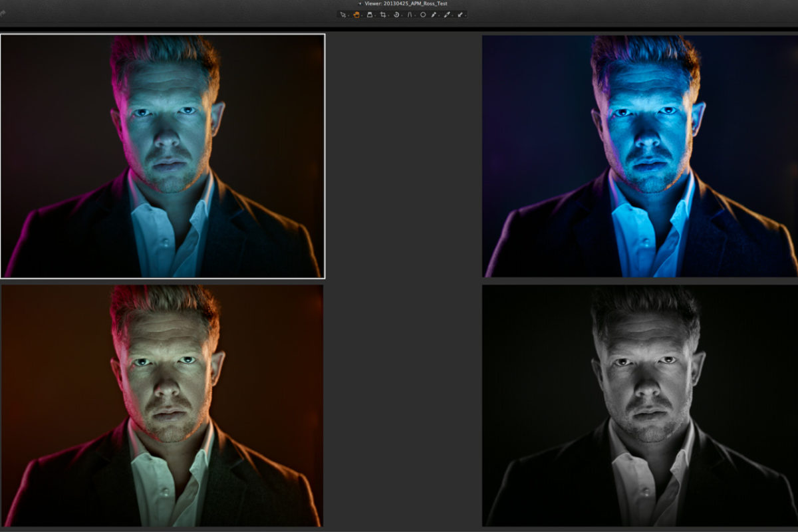This screenshot has width=798, height=532.
Task: Open the Crop tool's dropdown options
Action: [388, 15]
